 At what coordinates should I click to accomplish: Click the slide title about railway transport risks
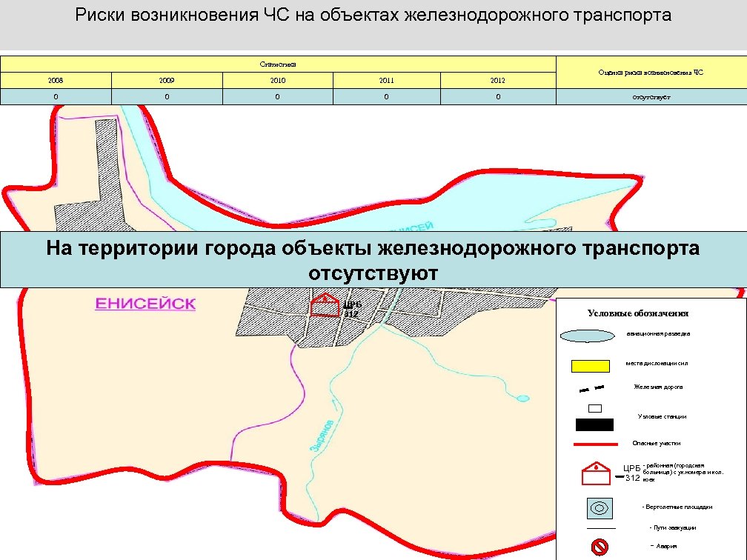pos(373,12)
